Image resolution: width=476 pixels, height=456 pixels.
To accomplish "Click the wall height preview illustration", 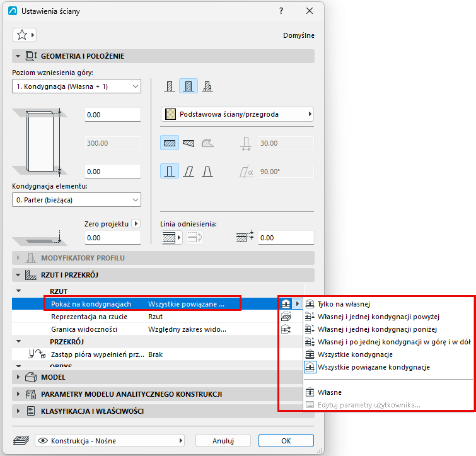I will 40,143.
